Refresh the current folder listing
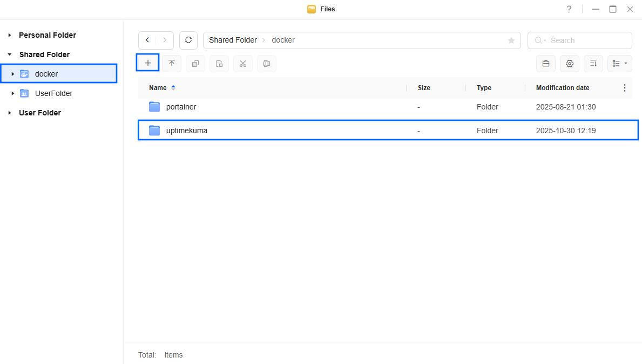This screenshot has width=642, height=364. click(188, 40)
